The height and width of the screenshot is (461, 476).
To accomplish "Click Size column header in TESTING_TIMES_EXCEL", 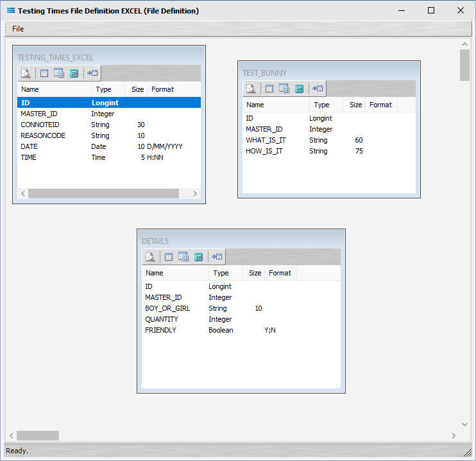I will 136,89.
